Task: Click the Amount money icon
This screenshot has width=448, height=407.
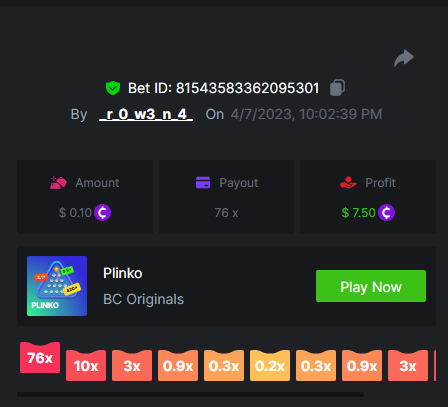Action: click(x=58, y=183)
